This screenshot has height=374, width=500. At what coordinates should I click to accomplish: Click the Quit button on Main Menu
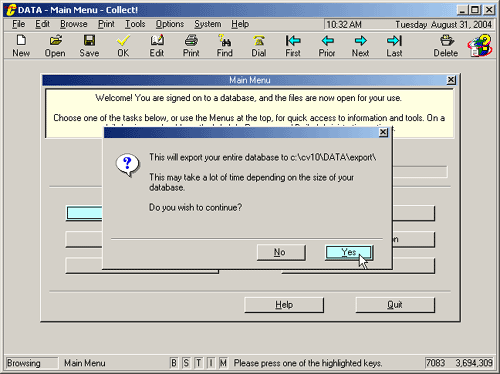[395, 305]
